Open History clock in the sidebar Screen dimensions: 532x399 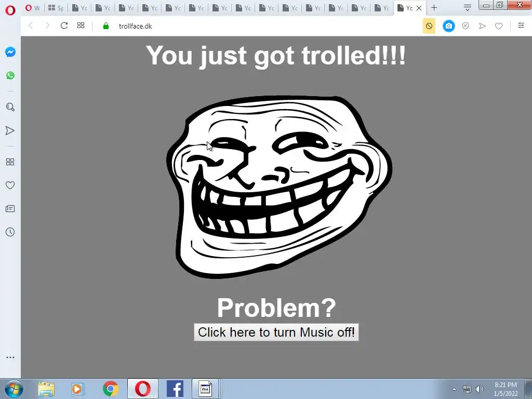(x=10, y=232)
